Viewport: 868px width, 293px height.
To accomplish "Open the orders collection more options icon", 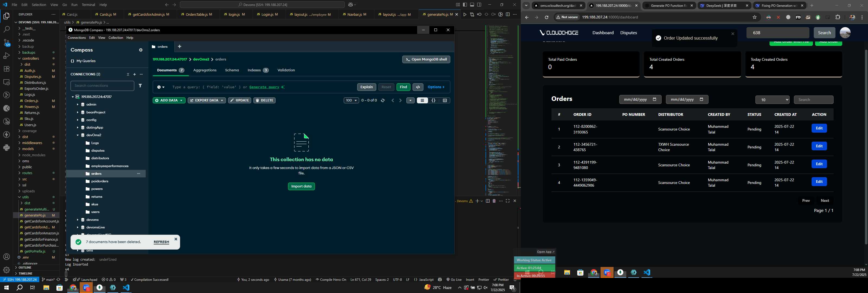I will [x=139, y=174].
